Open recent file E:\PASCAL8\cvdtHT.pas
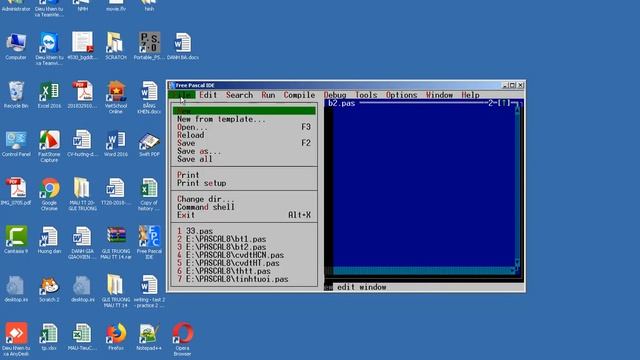This screenshot has height=360, width=640. tap(244, 263)
